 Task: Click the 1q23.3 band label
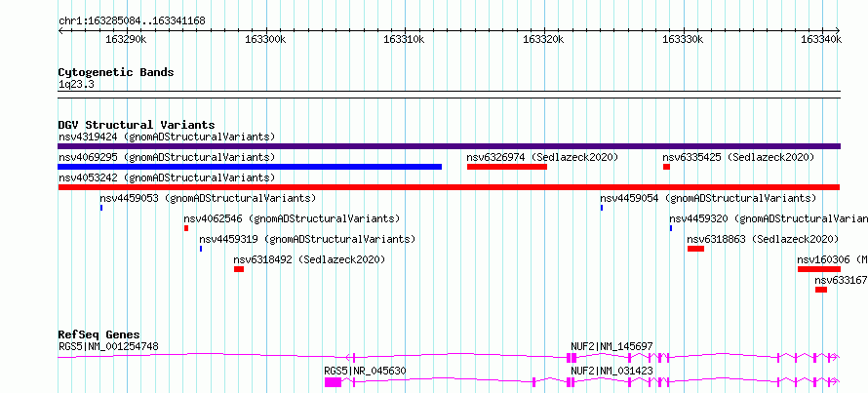coord(77,85)
